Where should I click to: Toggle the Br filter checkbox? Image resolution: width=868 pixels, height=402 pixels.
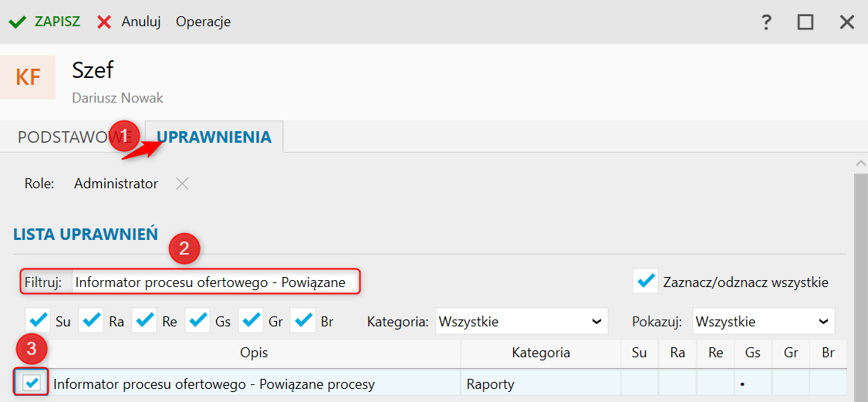(x=304, y=320)
